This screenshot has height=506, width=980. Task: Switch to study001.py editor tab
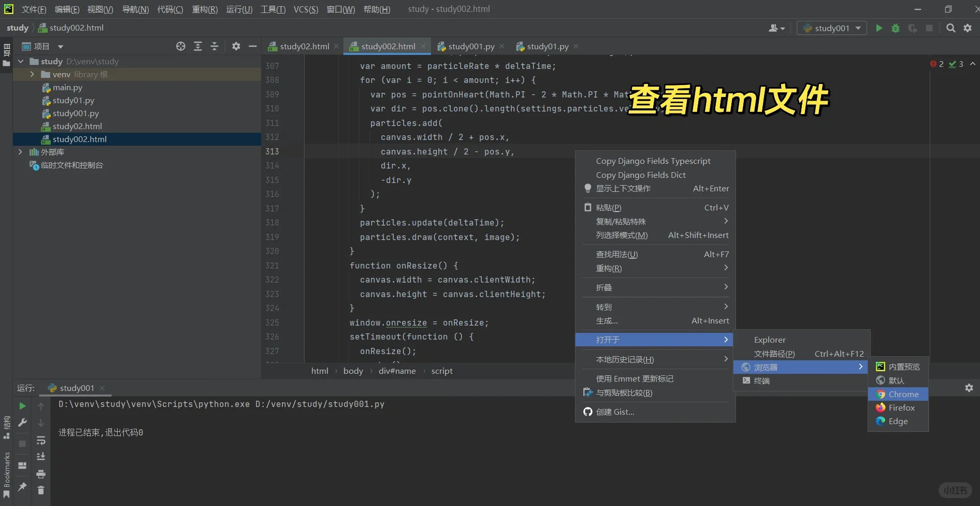(x=471, y=46)
